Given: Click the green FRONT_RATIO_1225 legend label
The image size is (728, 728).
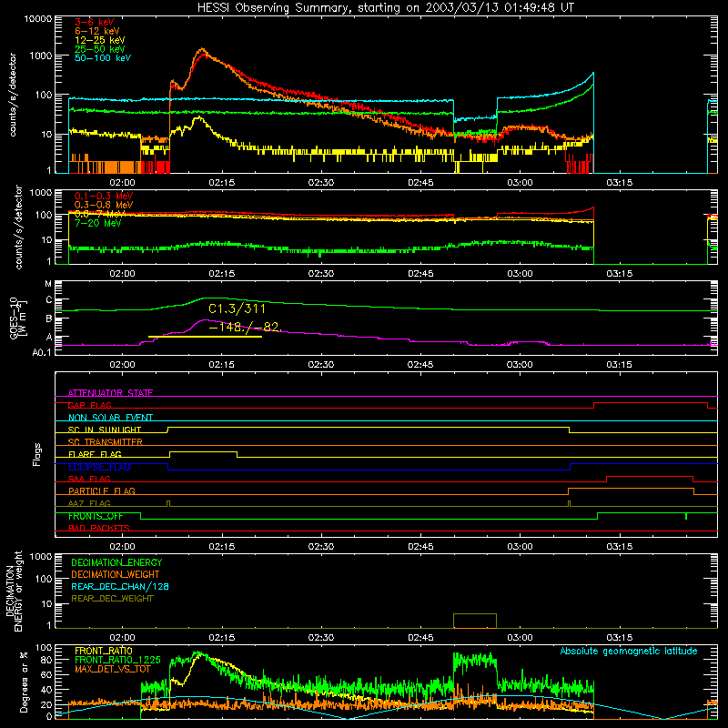Looking at the screenshot, I should tap(117, 660).
